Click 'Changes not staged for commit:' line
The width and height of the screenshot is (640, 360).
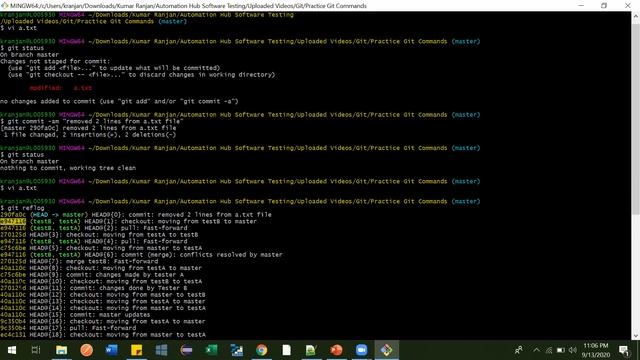pos(55,61)
